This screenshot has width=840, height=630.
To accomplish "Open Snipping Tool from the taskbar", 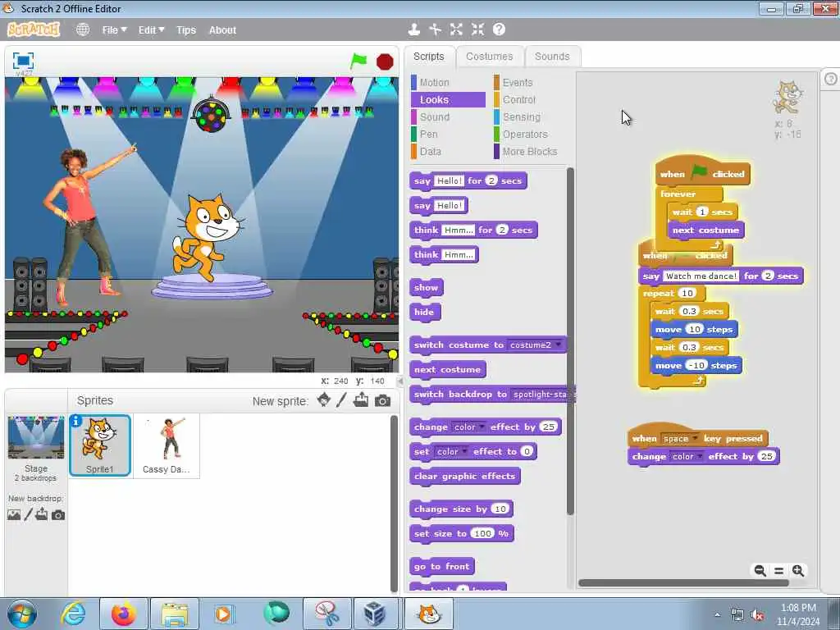I will point(326,614).
